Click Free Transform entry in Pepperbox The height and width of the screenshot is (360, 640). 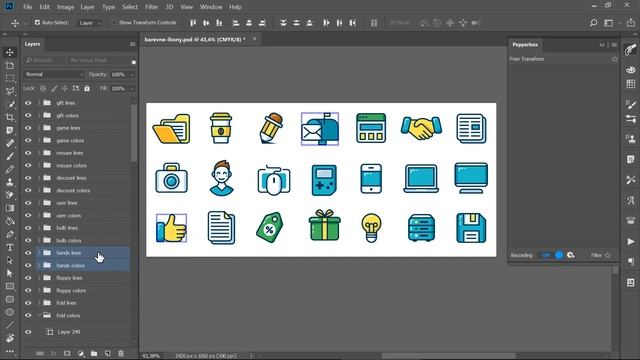click(527, 59)
